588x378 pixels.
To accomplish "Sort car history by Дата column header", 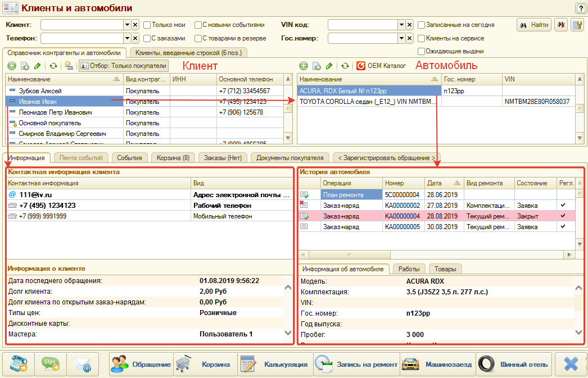I will [x=444, y=183].
